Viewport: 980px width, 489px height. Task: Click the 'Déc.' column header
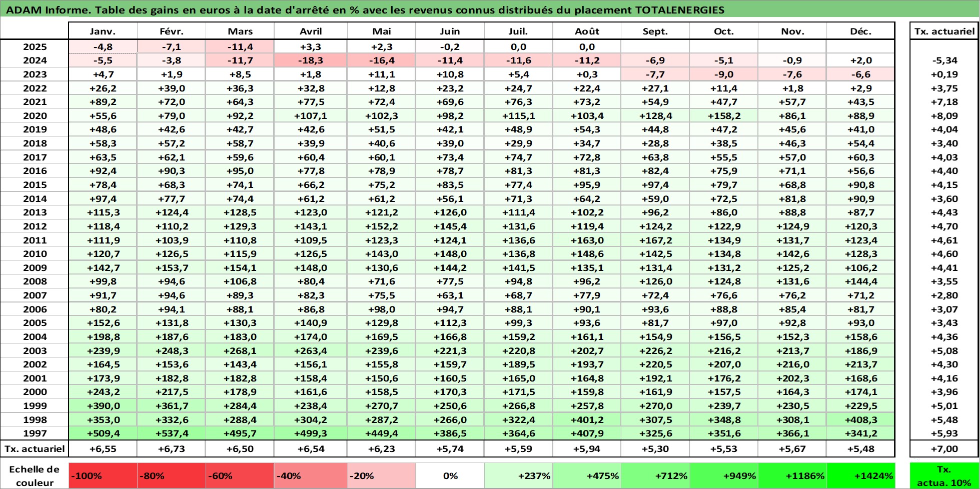click(860, 31)
